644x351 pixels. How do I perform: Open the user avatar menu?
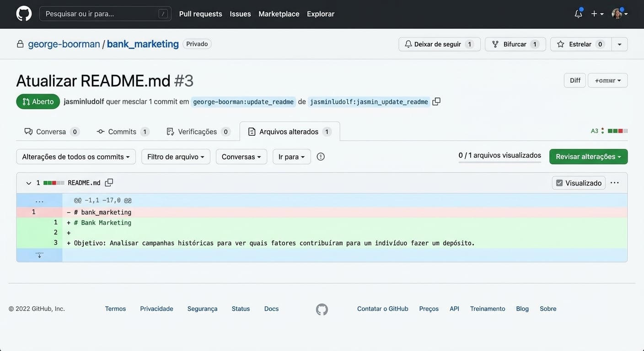(x=620, y=14)
